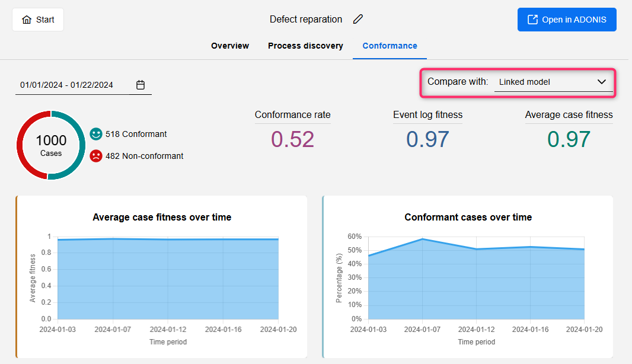Click the Start button
The width and height of the screenshot is (632, 364).
point(38,20)
